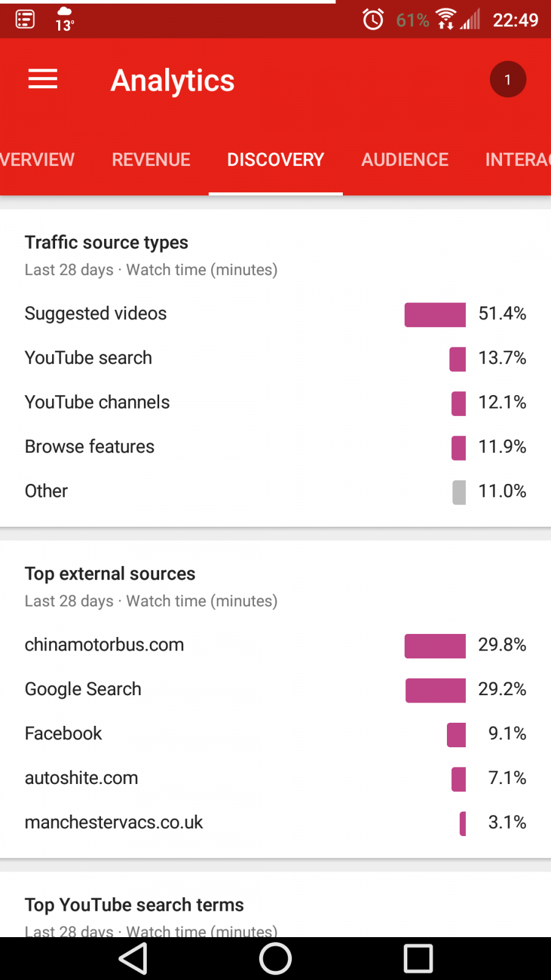Open the hamburger navigation menu
The image size is (551, 980).
(43, 80)
